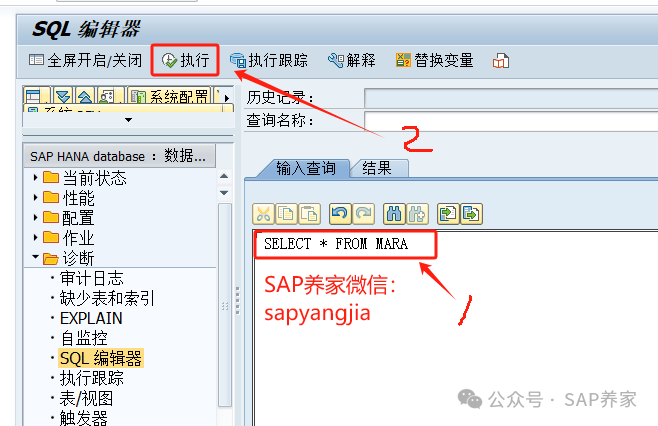Select the 作业 folder label
Viewport: 658px width, 426px height.
pos(78,238)
